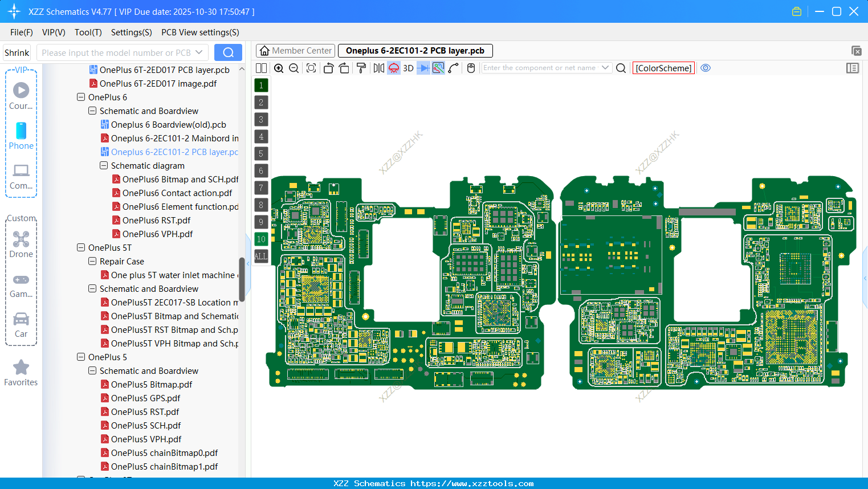Switch to the Member Center tab
Image resolution: width=868 pixels, height=489 pixels.
[295, 50]
